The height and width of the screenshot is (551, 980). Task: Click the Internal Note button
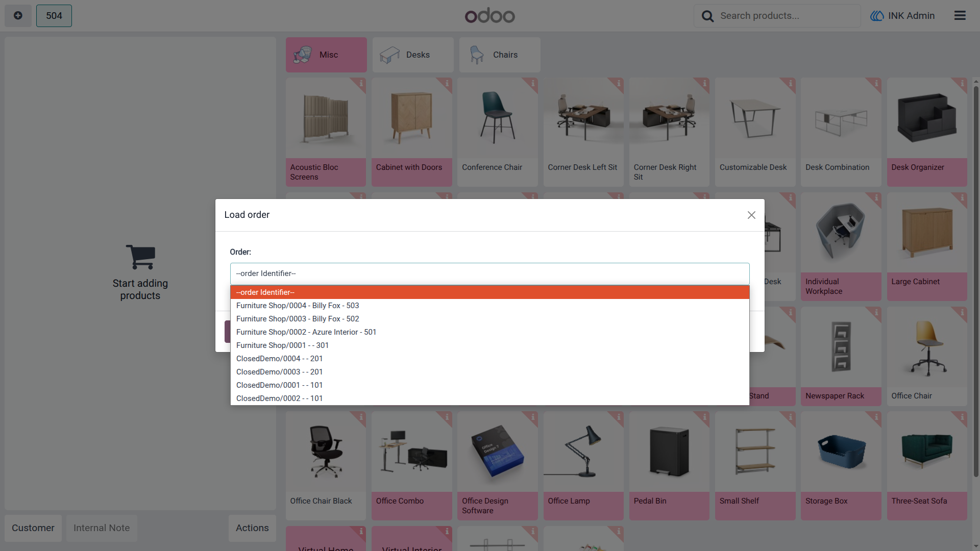click(102, 528)
